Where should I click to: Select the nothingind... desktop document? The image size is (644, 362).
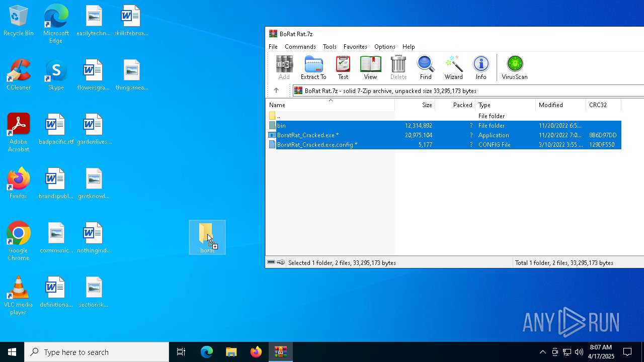94,238
